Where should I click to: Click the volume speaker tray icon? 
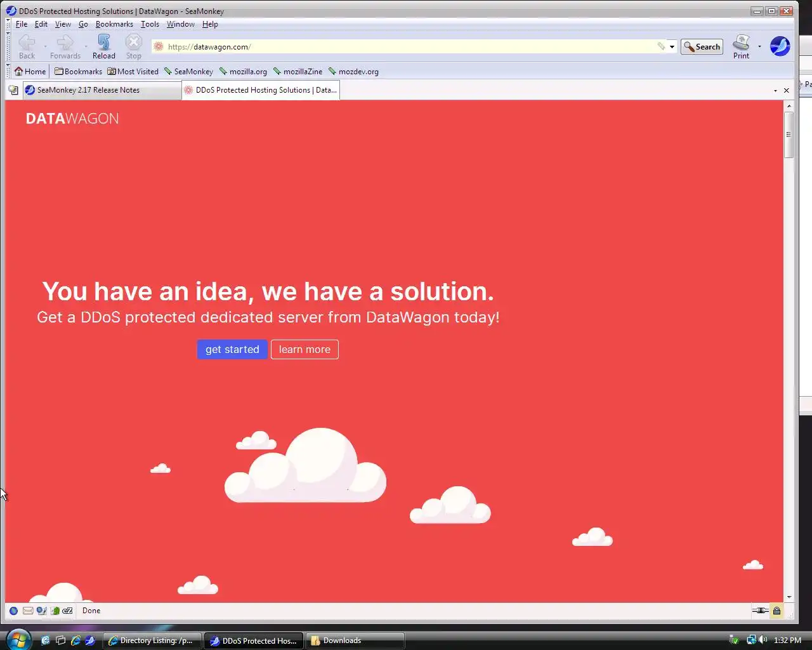[x=763, y=640]
